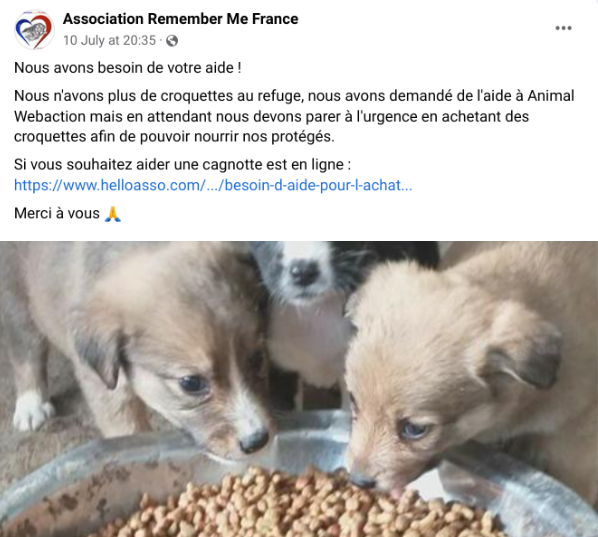The width and height of the screenshot is (598, 537).
Task: Click the Association Remember Me France avatar
Action: click(x=34, y=29)
